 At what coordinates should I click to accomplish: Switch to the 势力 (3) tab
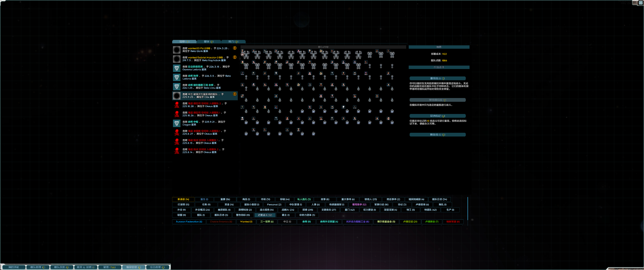(x=233, y=41)
